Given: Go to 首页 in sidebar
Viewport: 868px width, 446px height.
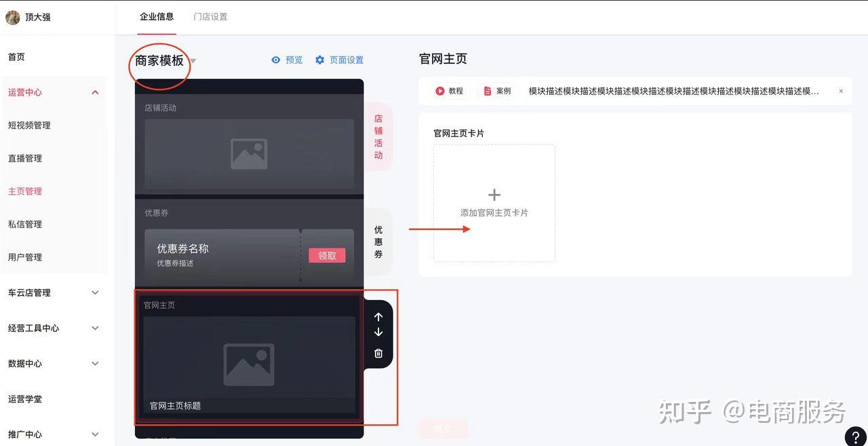Looking at the screenshot, I should 16,57.
